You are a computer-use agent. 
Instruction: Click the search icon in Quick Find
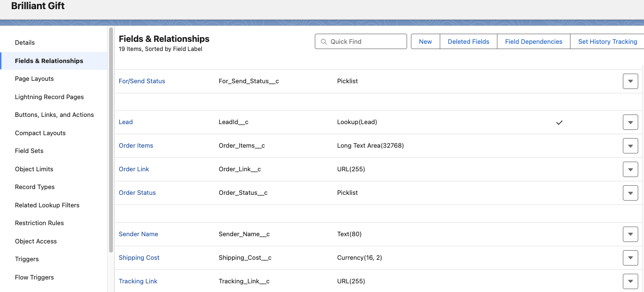pos(323,42)
